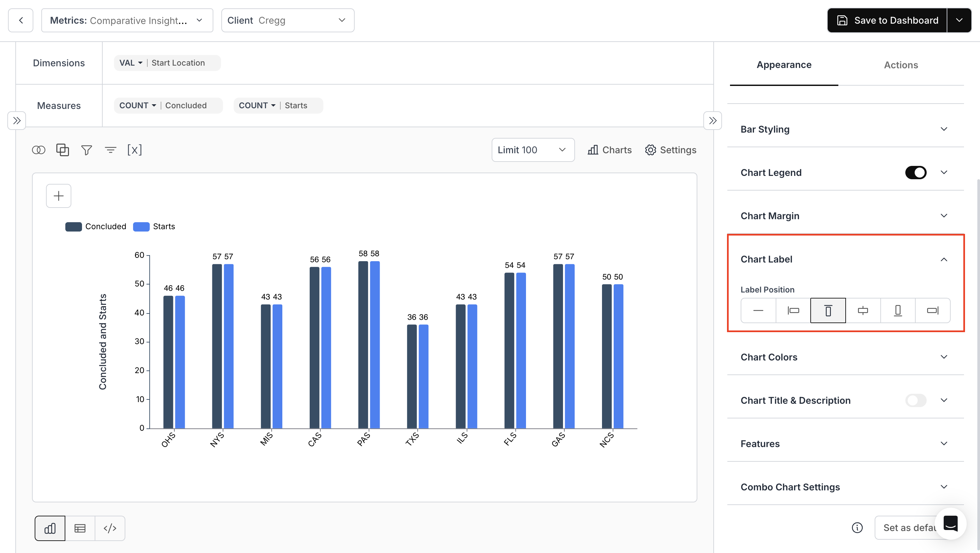Click the Charts icon next to Settings
The height and width of the screenshot is (553, 980).
click(609, 150)
